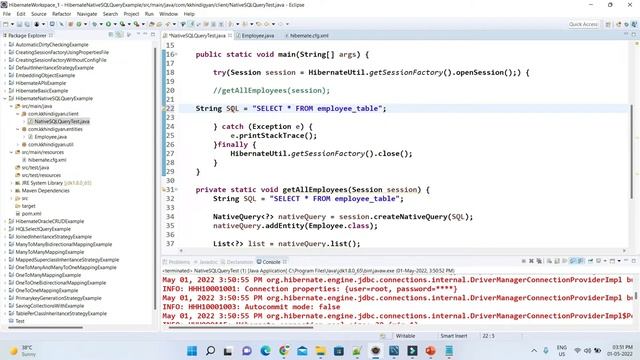The height and width of the screenshot is (360, 640).
Task: Minimize the Package Explorer view
Action: (145, 35)
